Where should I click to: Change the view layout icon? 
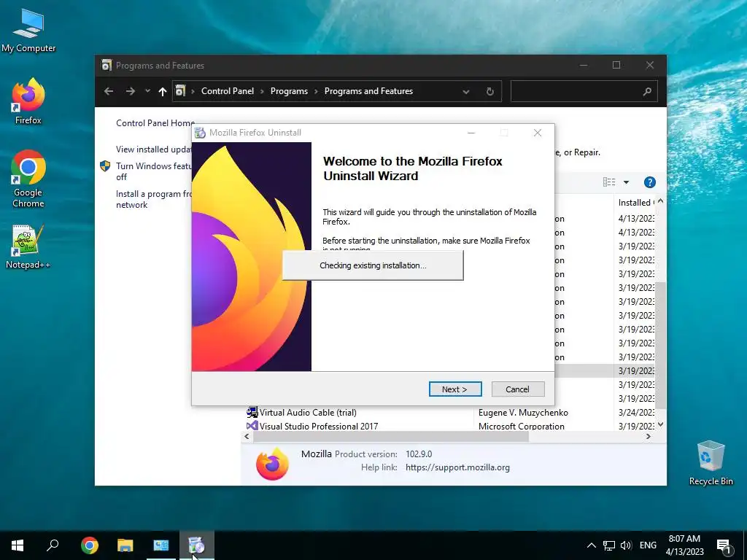[609, 182]
